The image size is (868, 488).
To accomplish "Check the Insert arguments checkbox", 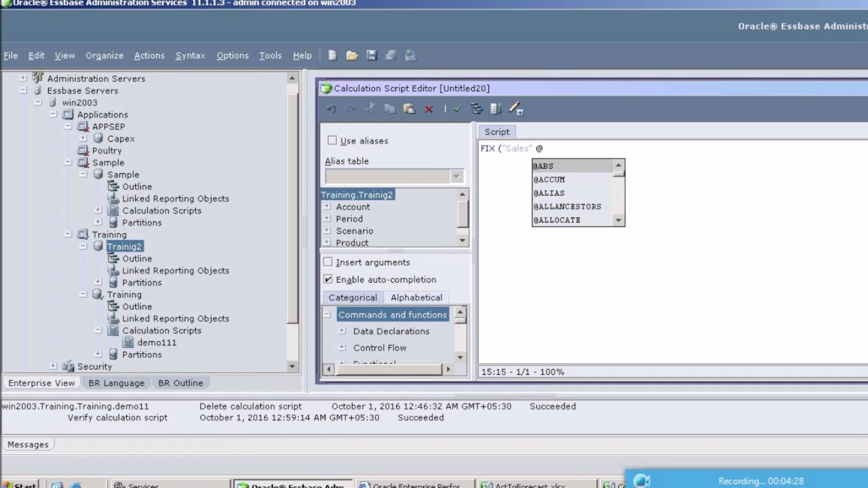I will 328,262.
